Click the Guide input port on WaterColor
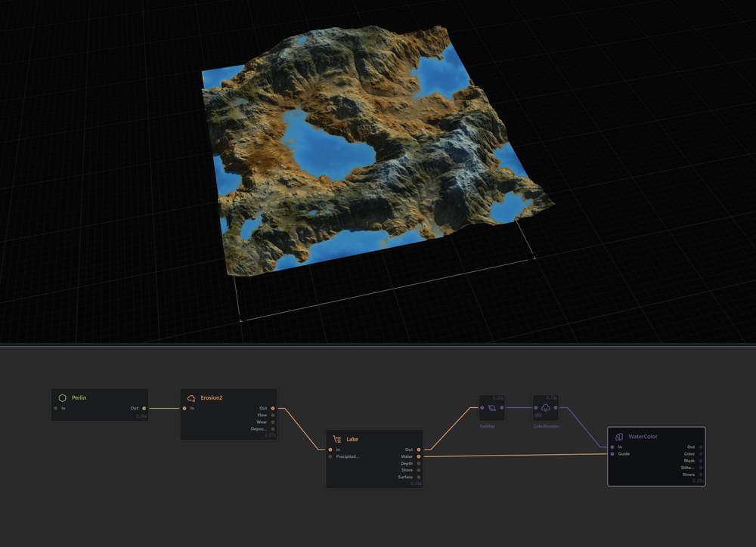 pyautogui.click(x=612, y=454)
